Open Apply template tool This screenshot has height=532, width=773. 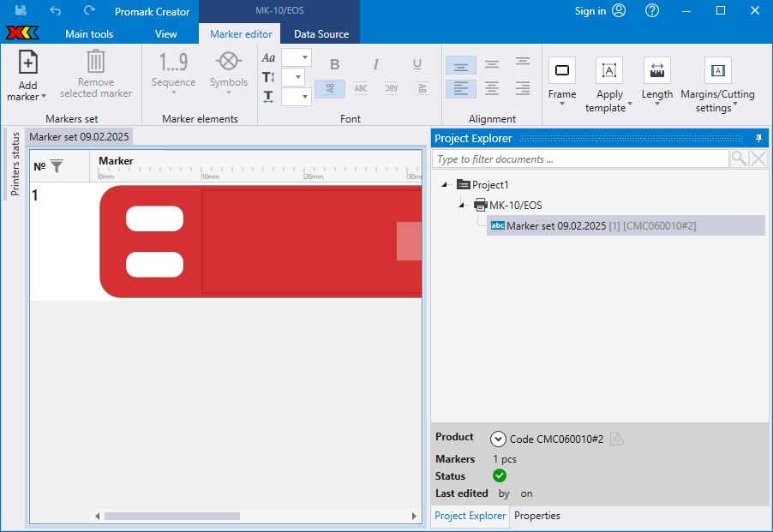[608, 85]
